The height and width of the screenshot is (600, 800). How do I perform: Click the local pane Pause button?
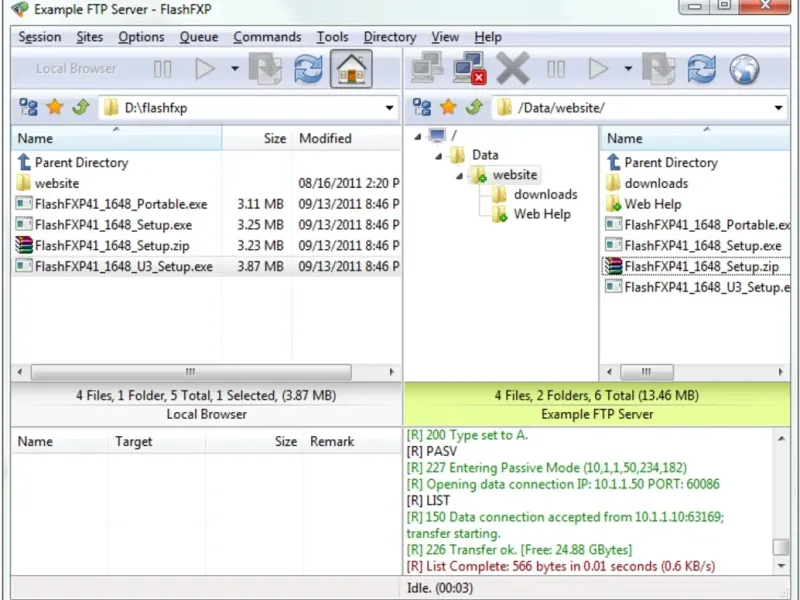pyautogui.click(x=163, y=69)
